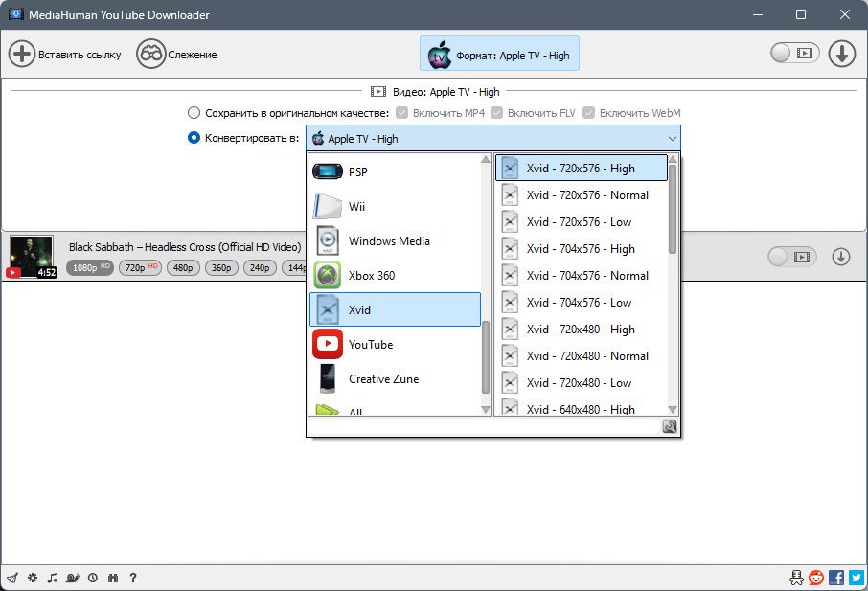Pick the 720p HD quality badge

click(x=141, y=268)
